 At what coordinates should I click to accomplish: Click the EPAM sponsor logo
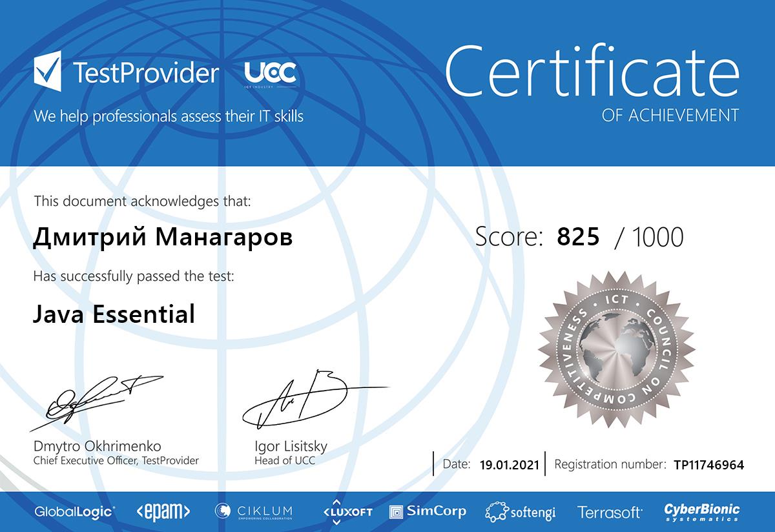click(163, 512)
